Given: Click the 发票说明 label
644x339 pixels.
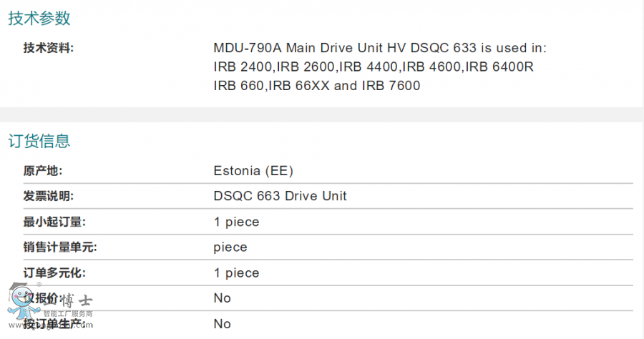Looking at the screenshot, I should (x=49, y=196).
